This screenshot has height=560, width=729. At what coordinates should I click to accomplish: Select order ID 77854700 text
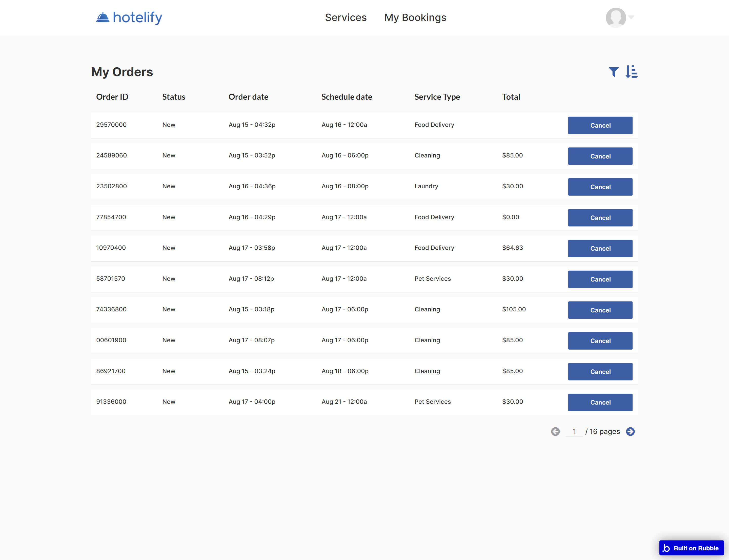pos(111,217)
